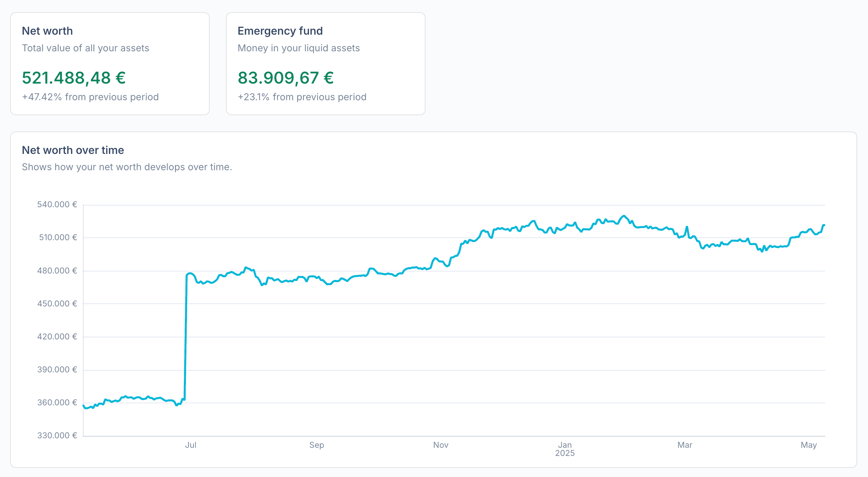Image resolution: width=868 pixels, height=477 pixels.
Task: Click the Mar label on the x-axis
Action: point(684,445)
